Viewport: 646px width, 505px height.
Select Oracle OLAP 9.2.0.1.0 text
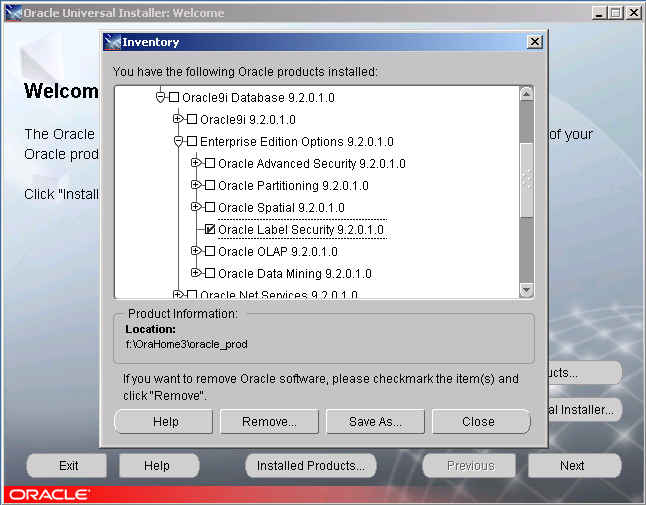click(278, 252)
